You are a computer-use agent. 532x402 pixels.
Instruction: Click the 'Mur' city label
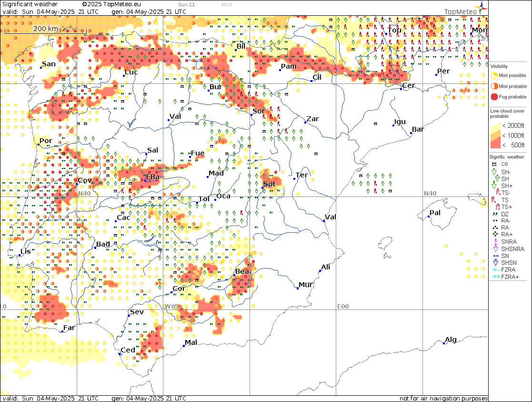click(305, 284)
